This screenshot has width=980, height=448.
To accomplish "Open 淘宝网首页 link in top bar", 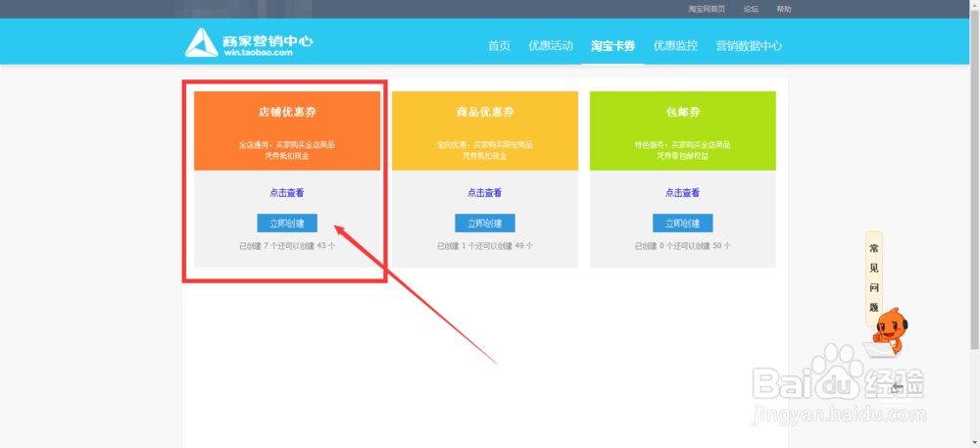I will click(707, 10).
